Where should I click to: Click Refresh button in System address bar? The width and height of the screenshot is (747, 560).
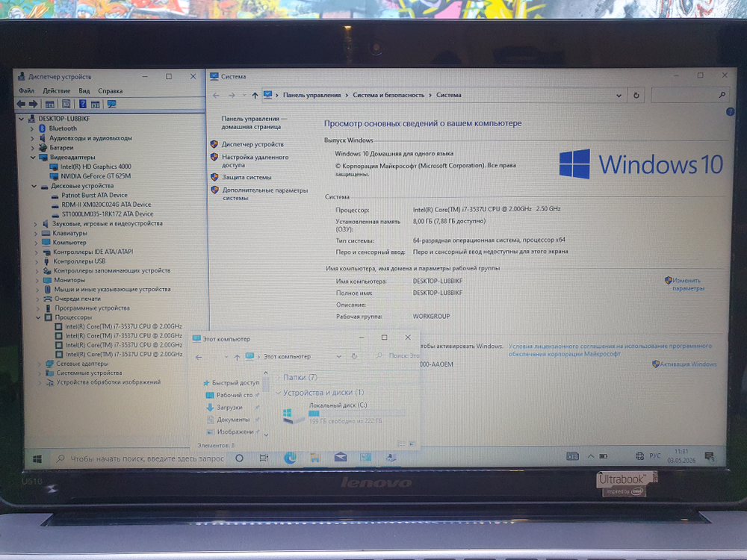pos(636,96)
